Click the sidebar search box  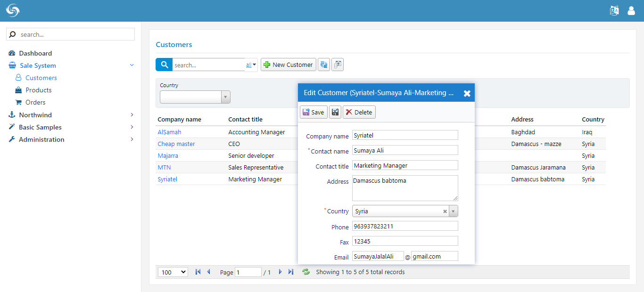[70, 34]
